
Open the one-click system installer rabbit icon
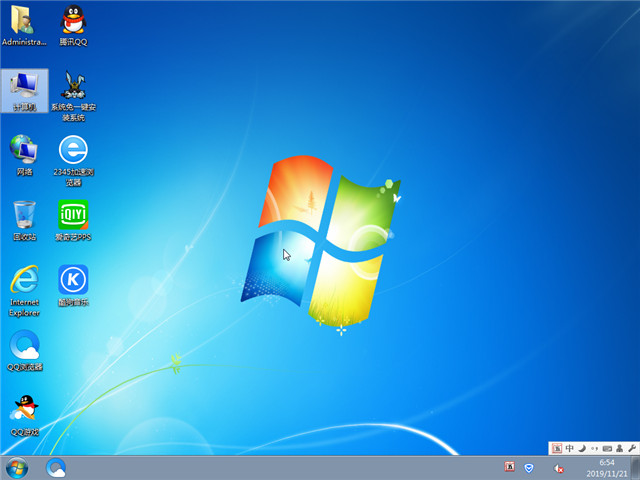click(x=73, y=96)
